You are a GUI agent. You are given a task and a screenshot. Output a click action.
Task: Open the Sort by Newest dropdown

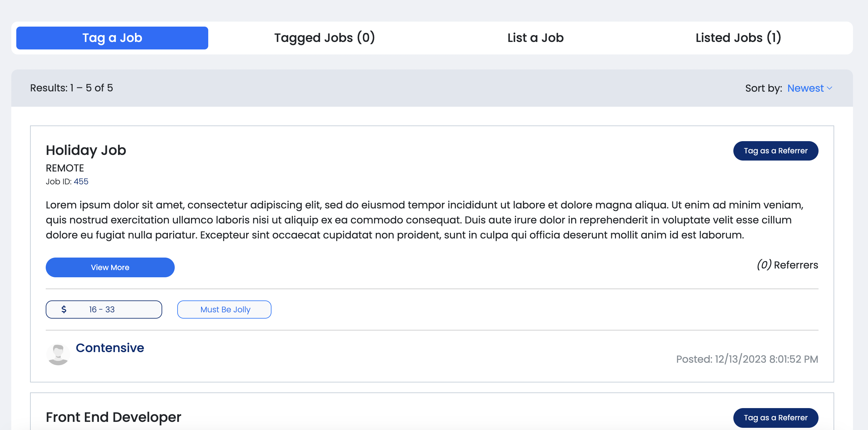[810, 88]
